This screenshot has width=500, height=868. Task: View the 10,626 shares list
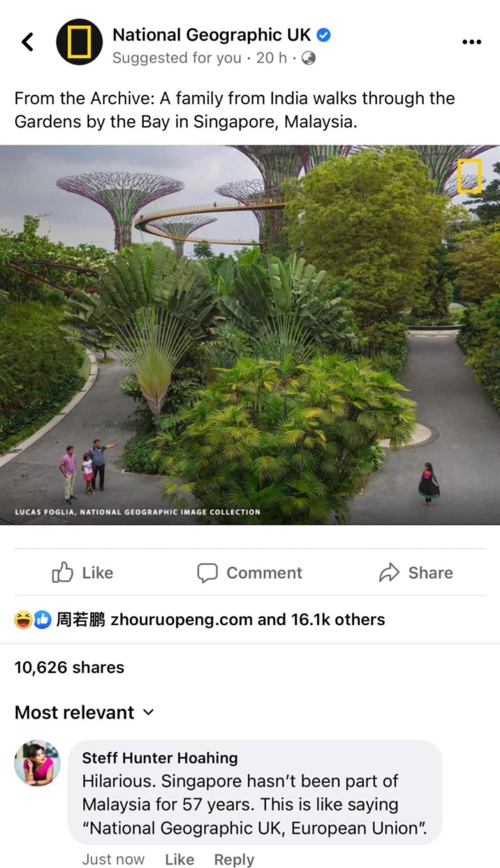[x=69, y=667]
